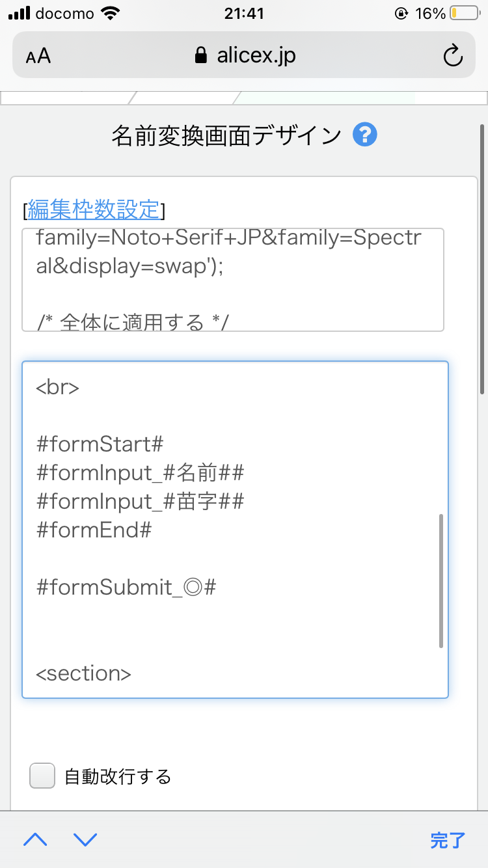Enable the 自動改行する checkbox
Viewport: 488px width, 868px height.
(x=43, y=776)
